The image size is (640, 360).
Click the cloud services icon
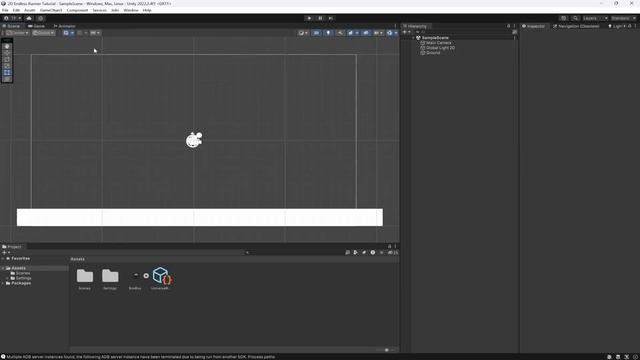(x=29, y=18)
